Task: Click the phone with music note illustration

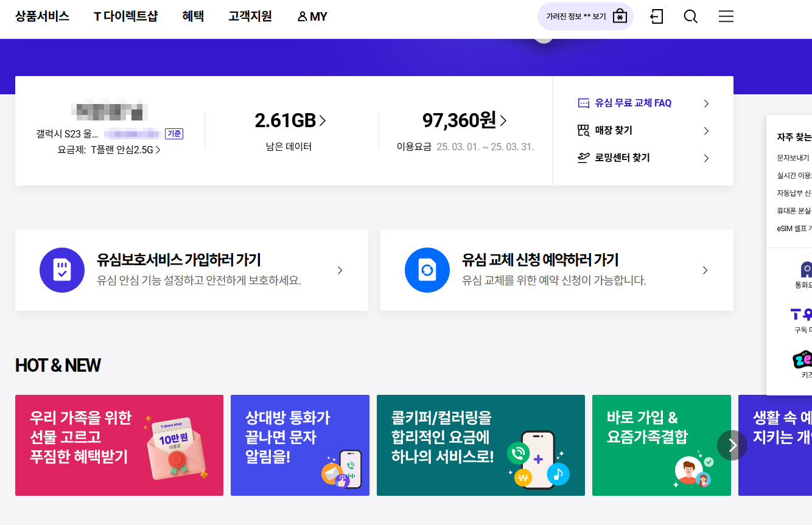Action: [x=539, y=461]
